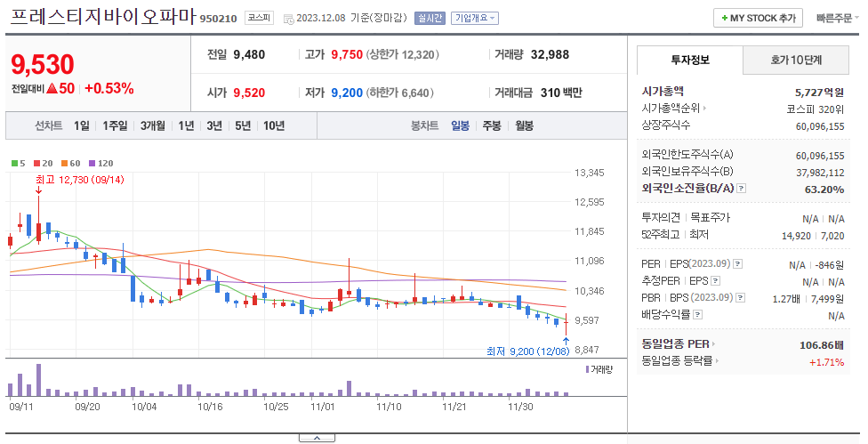This screenshot has height=444, width=868.
Task: Click the 106.86배 sector PER value
Action: coord(822,345)
